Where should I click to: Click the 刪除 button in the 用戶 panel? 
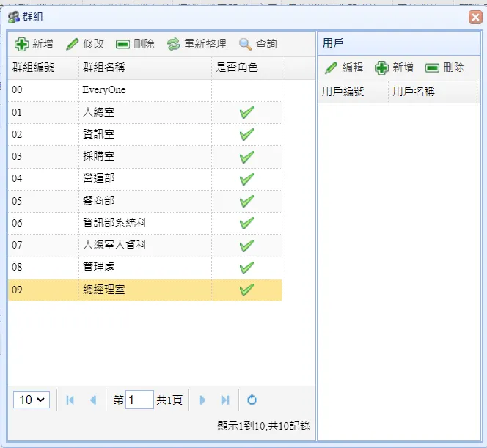point(444,67)
